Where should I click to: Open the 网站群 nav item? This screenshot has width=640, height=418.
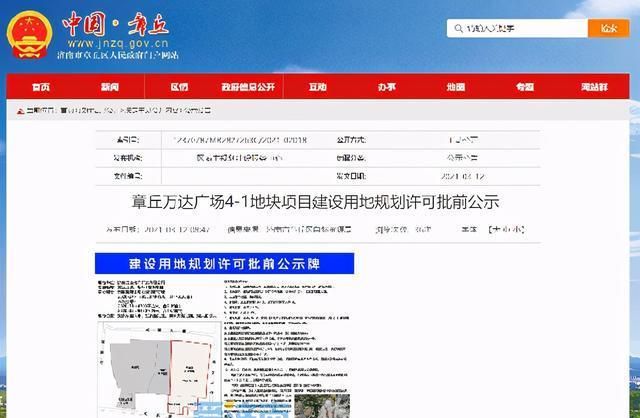coord(594,87)
